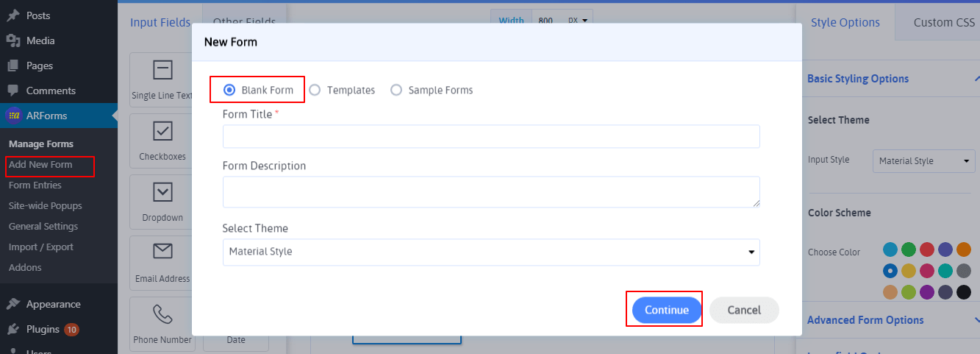The height and width of the screenshot is (354, 980).
Task: Pick the green color scheme swatch
Action: (909, 249)
